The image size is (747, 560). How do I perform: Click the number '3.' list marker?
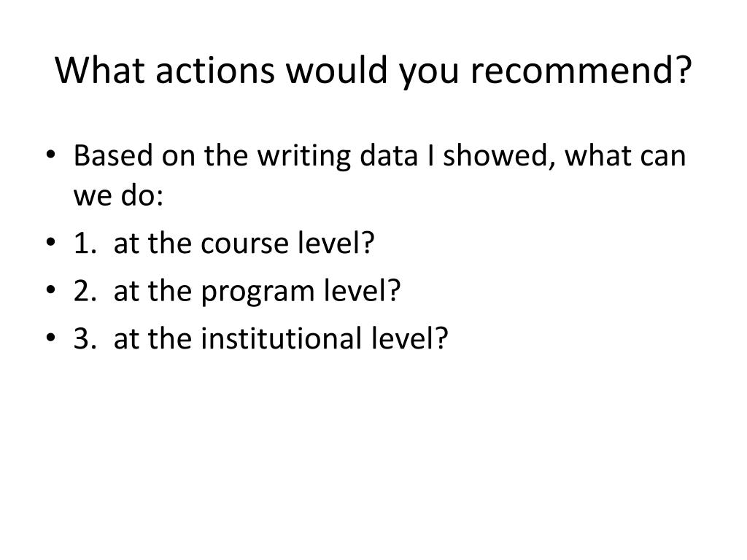click(x=86, y=338)
